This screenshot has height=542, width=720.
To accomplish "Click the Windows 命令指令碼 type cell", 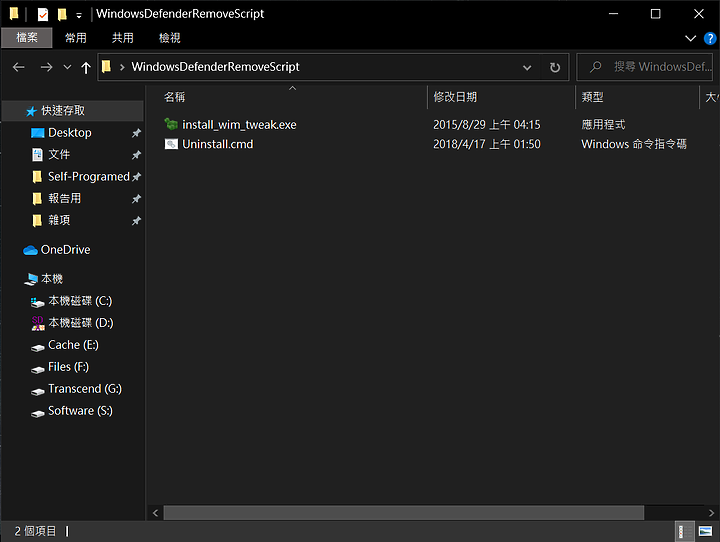I will [x=634, y=144].
